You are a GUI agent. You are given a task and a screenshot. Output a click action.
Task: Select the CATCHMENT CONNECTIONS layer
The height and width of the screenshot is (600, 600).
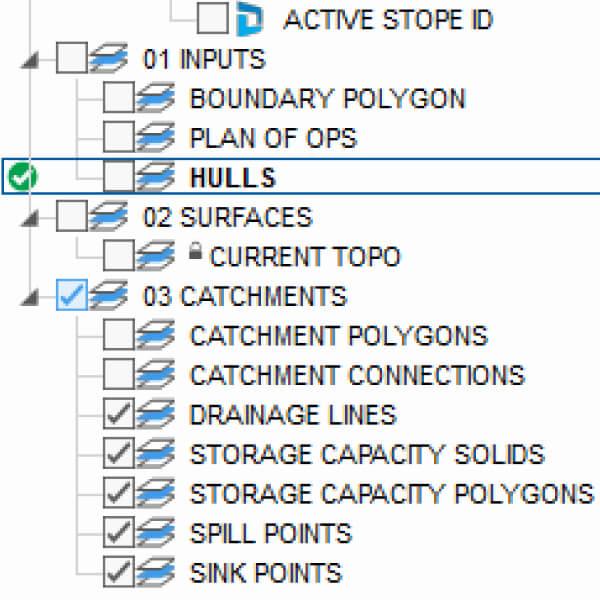[x=357, y=375]
